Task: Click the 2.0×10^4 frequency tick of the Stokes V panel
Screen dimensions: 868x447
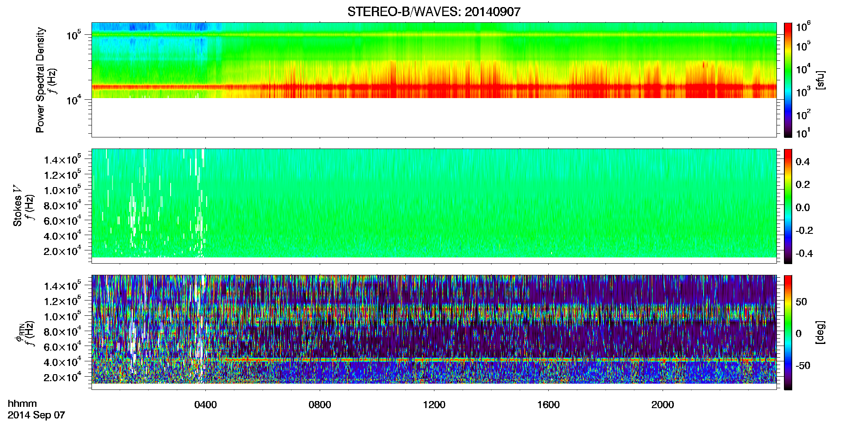Action: click(x=63, y=251)
